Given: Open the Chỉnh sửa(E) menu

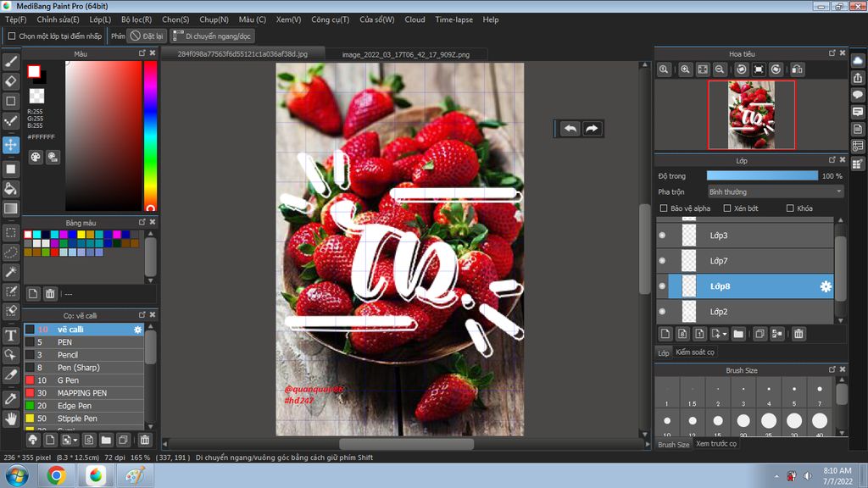Looking at the screenshot, I should coord(58,19).
